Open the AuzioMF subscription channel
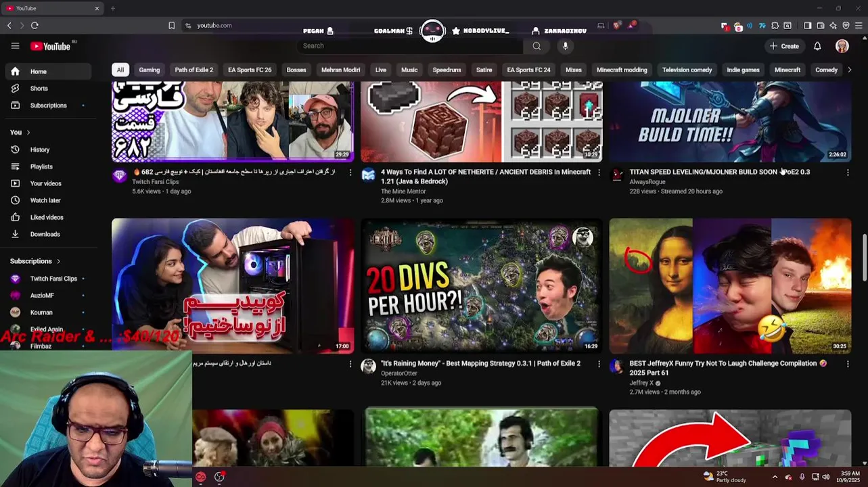This screenshot has height=487, width=868. (48, 296)
